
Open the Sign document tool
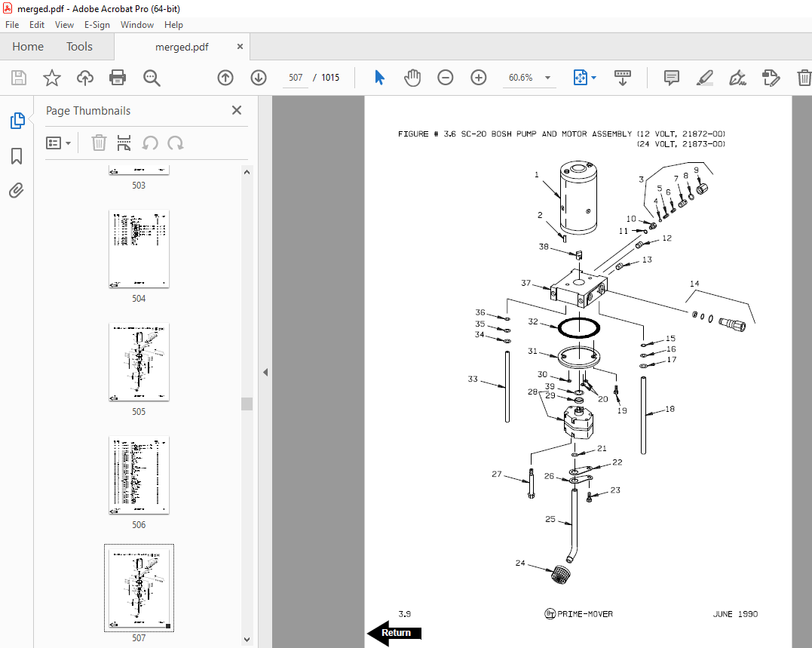point(737,78)
